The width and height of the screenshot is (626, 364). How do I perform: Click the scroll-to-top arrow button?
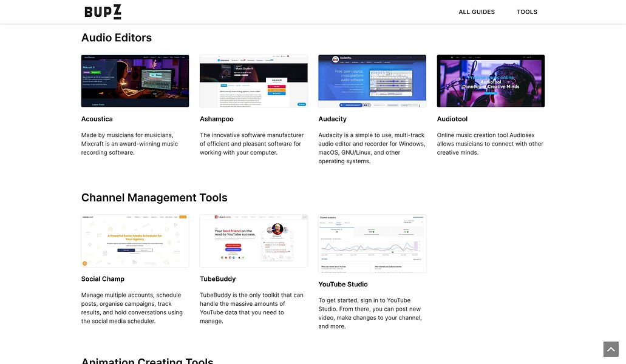click(x=611, y=349)
